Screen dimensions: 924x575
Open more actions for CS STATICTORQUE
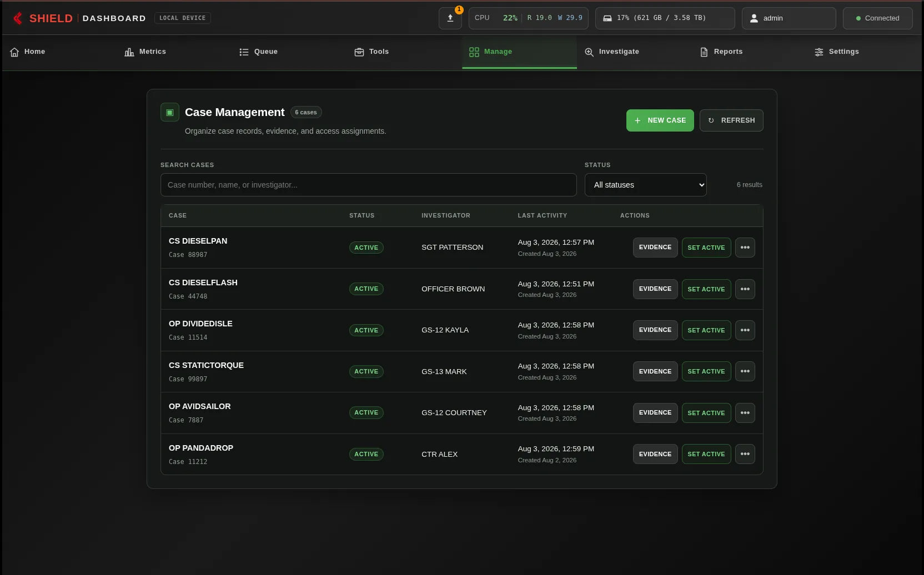[745, 371]
